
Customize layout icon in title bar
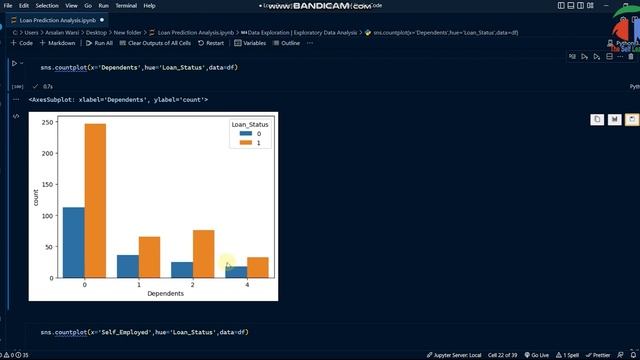tap(590, 6)
